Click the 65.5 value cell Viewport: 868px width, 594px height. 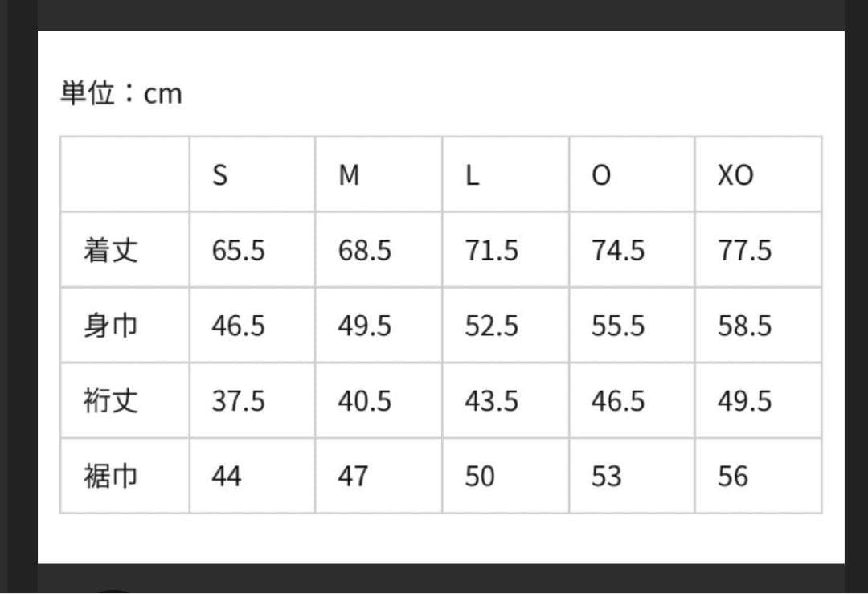pos(238,251)
